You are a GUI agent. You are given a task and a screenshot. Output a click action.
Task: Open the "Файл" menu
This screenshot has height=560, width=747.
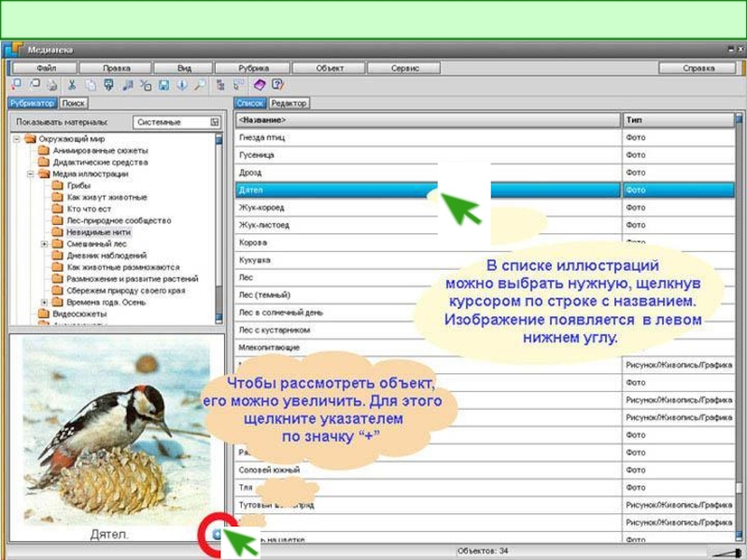46,68
